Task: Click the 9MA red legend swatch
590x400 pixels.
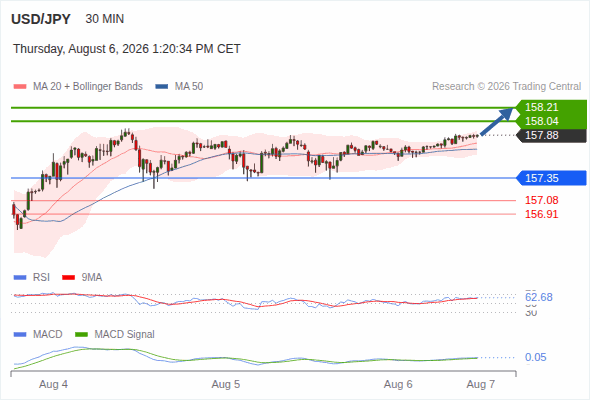Action: [68, 278]
